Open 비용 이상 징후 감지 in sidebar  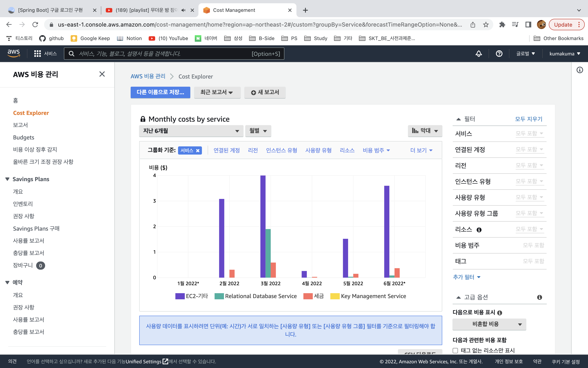(35, 149)
